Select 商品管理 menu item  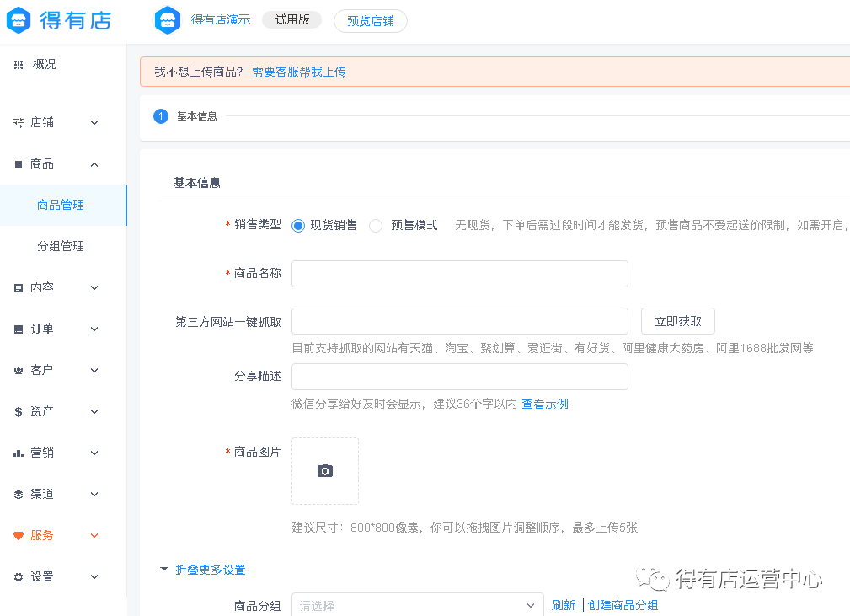coord(61,206)
